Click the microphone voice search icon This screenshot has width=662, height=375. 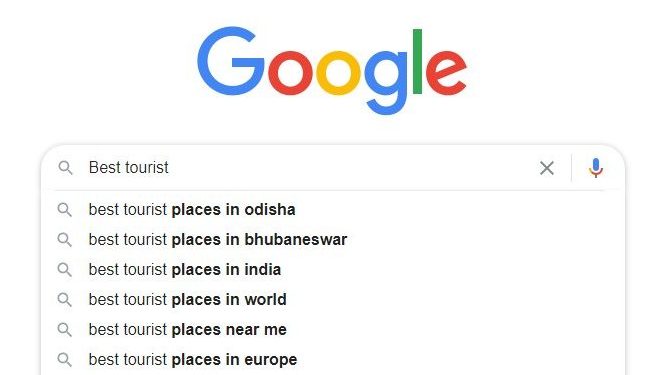pyautogui.click(x=596, y=168)
